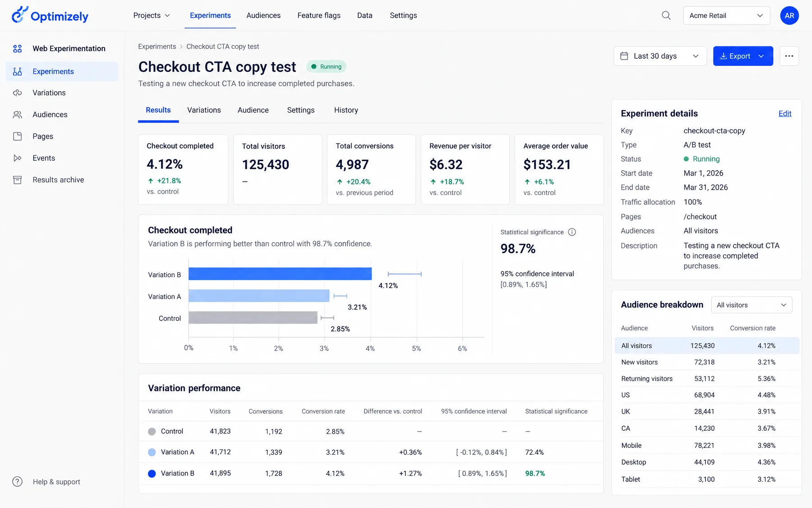The image size is (812, 508).
Task: Click the Experiments breadcrumb link
Action: (x=157, y=47)
